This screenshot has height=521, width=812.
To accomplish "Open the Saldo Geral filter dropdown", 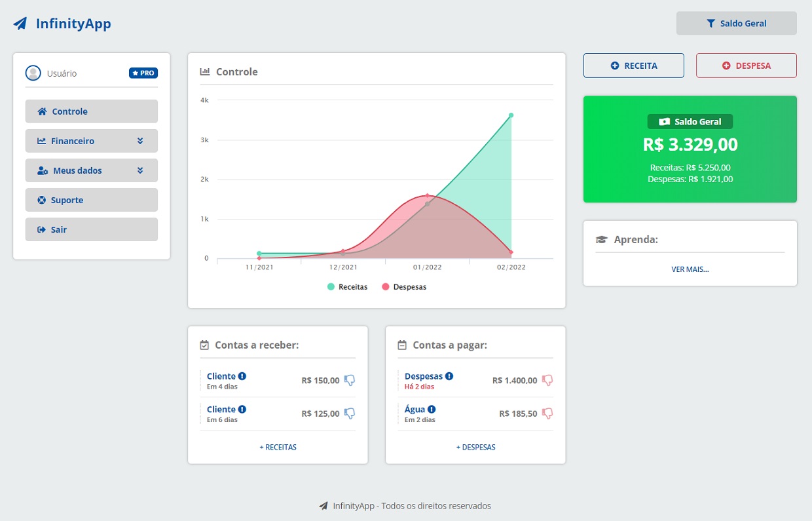I will coord(736,24).
